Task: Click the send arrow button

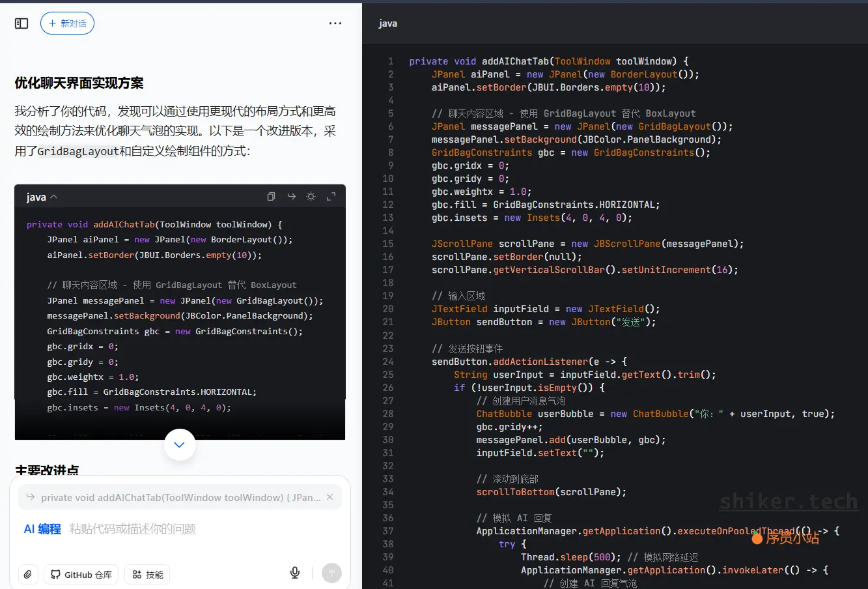Action: [331, 573]
